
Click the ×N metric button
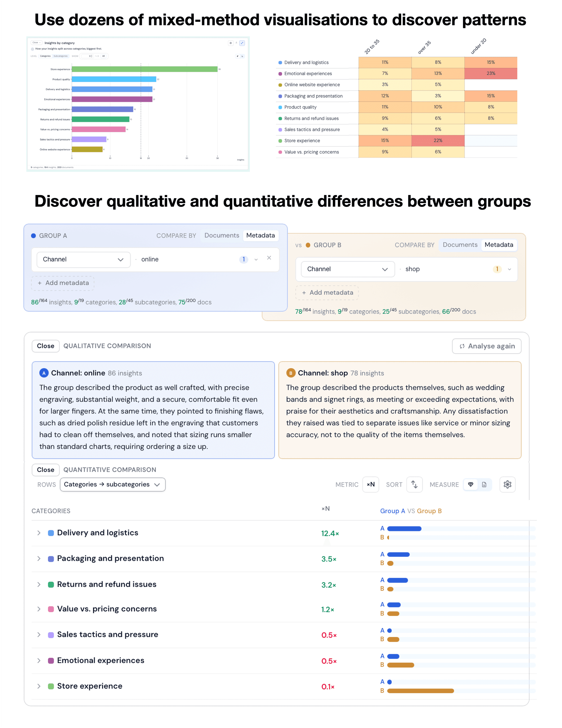pos(371,484)
